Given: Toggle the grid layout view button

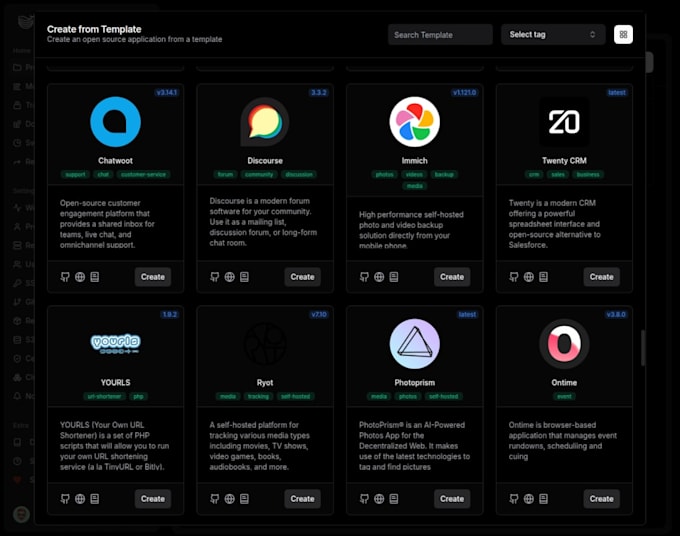Looking at the screenshot, I should [x=623, y=35].
